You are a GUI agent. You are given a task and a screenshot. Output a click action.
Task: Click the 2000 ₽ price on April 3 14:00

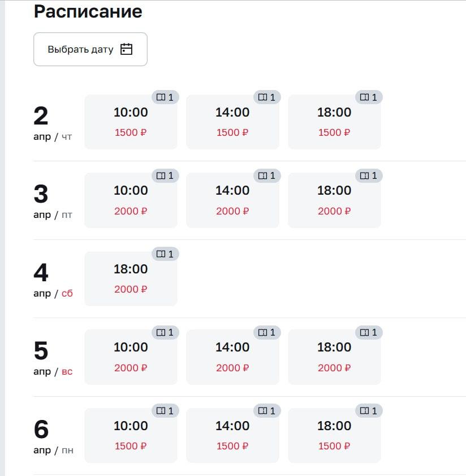pyautogui.click(x=232, y=211)
